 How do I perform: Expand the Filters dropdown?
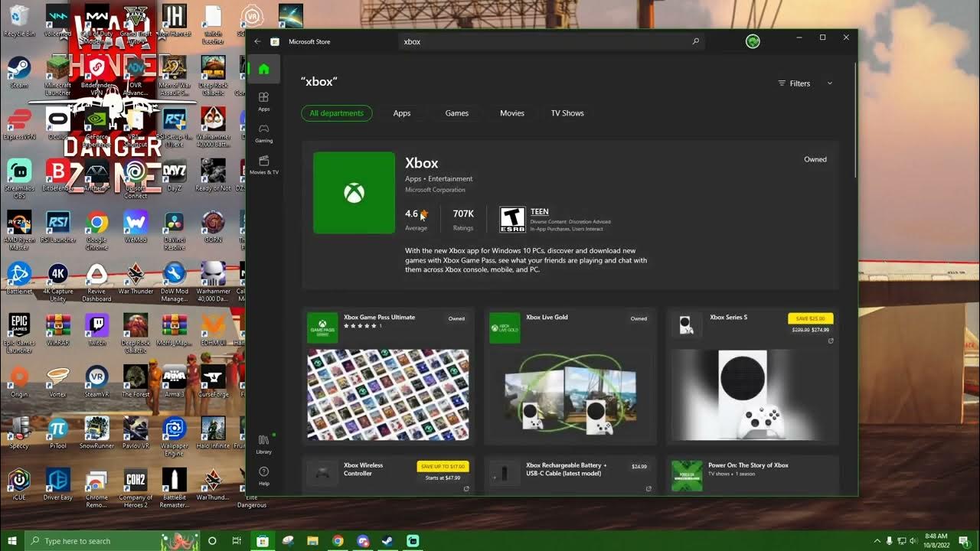tap(805, 83)
